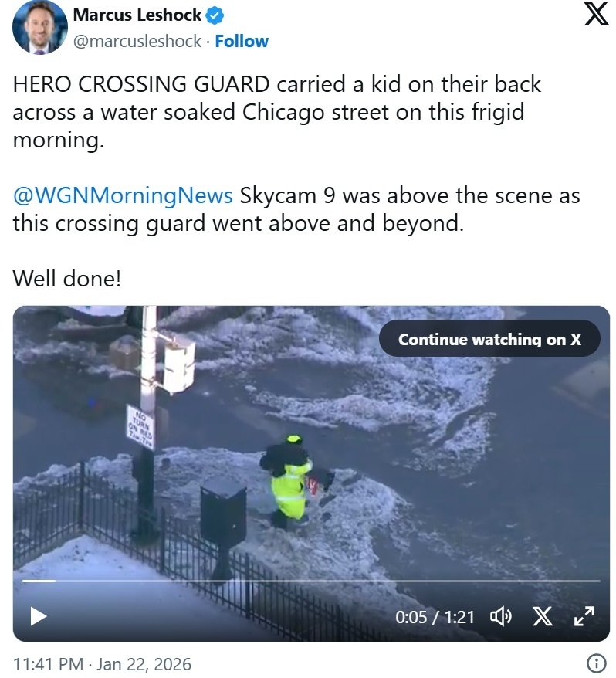Click the 'Well done!' line of the post
Viewport: 616px width, 678px height.
click(x=66, y=278)
